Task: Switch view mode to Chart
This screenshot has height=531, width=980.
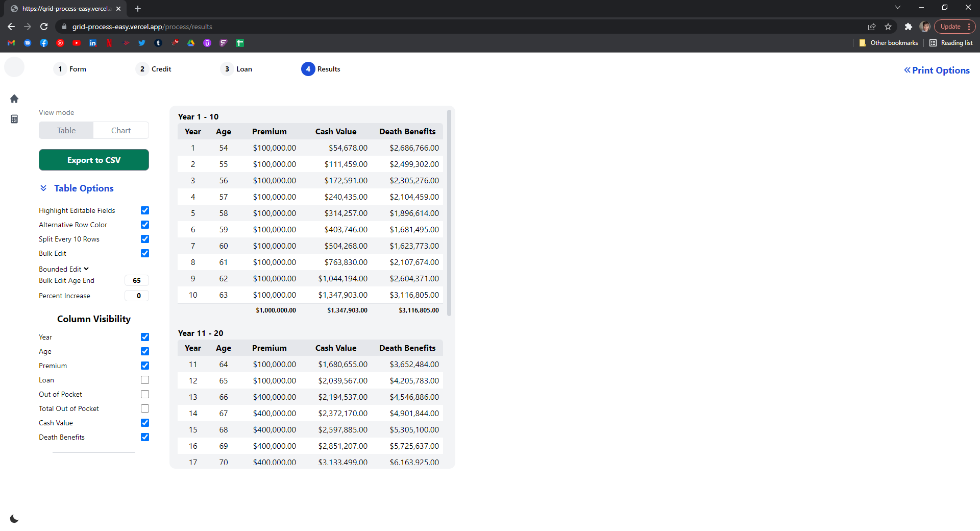Action: (121, 131)
